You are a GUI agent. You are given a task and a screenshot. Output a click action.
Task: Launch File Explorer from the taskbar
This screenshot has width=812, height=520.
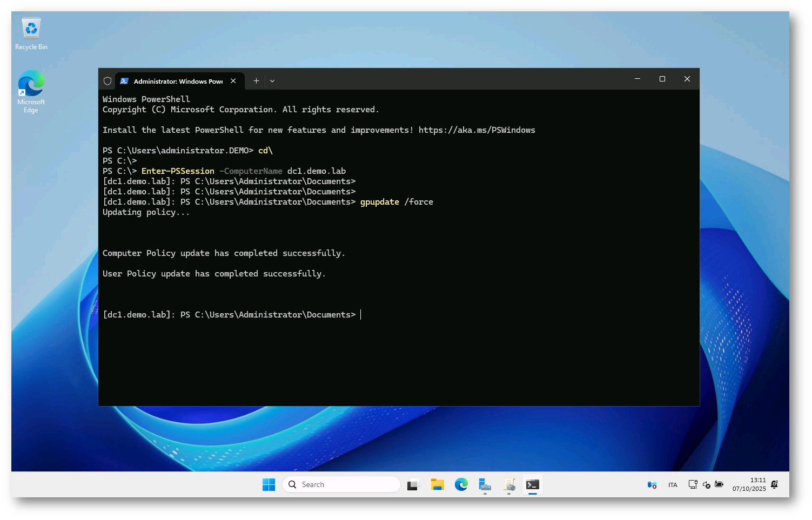pyautogui.click(x=437, y=485)
